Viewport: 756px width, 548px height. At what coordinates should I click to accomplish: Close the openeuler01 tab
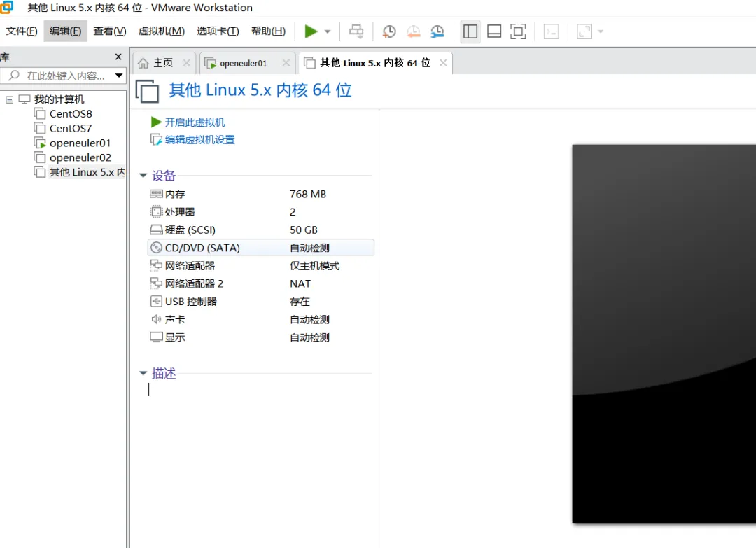[286, 63]
